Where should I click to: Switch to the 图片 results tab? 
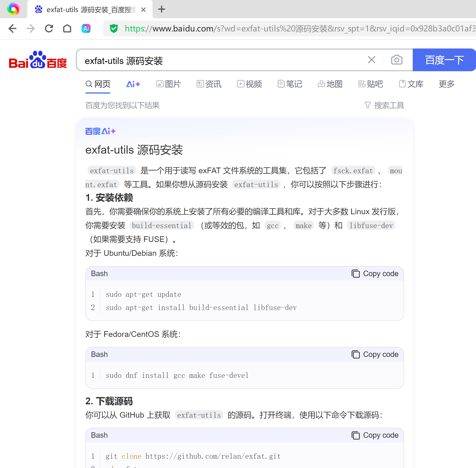pos(169,84)
